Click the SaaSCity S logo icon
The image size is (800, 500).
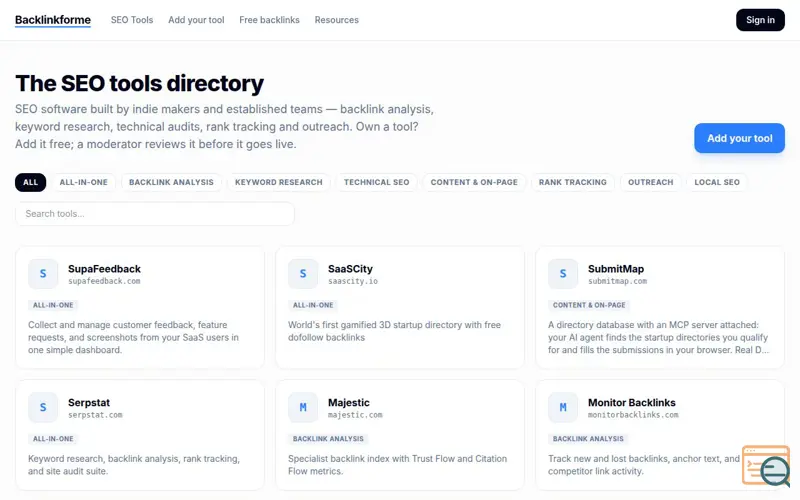[303, 274]
